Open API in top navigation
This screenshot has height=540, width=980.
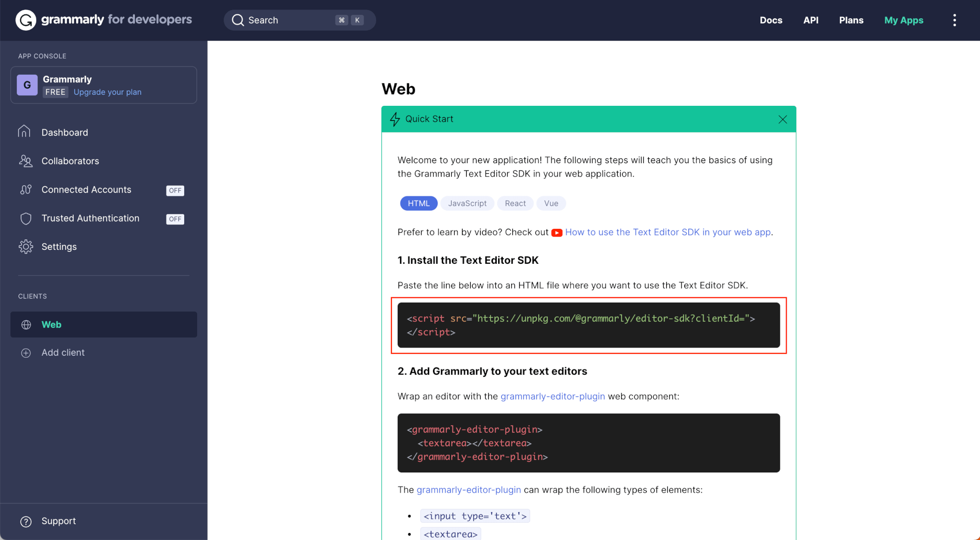[811, 20]
